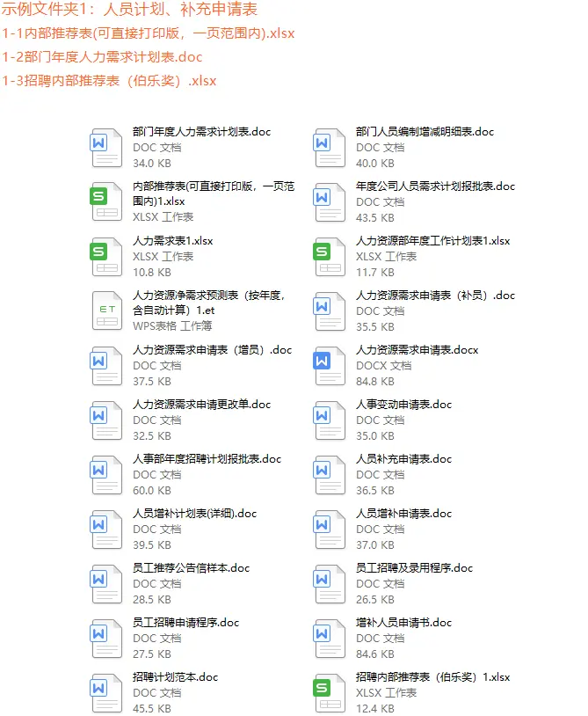The image size is (588, 716).
Task: Select file name 人员增补申请表.doc
Action: pos(403,514)
